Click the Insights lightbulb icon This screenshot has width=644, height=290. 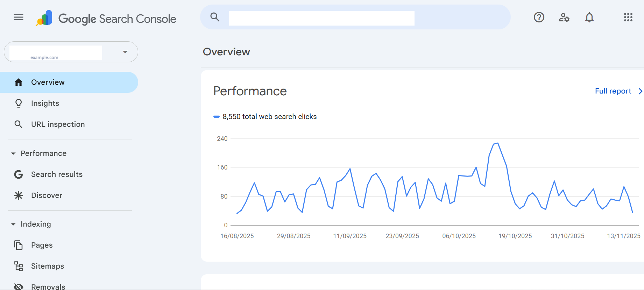[19, 103]
